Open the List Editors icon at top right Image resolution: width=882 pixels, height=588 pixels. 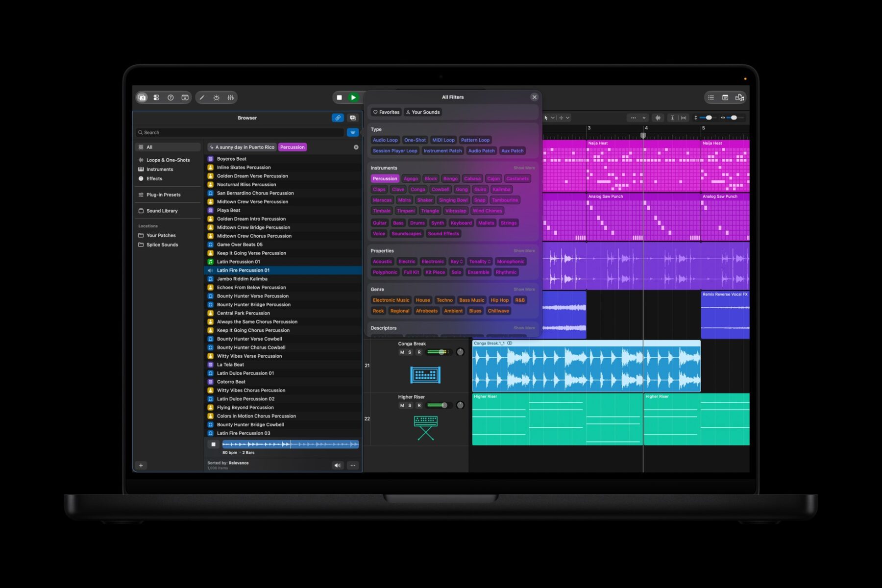click(x=711, y=98)
